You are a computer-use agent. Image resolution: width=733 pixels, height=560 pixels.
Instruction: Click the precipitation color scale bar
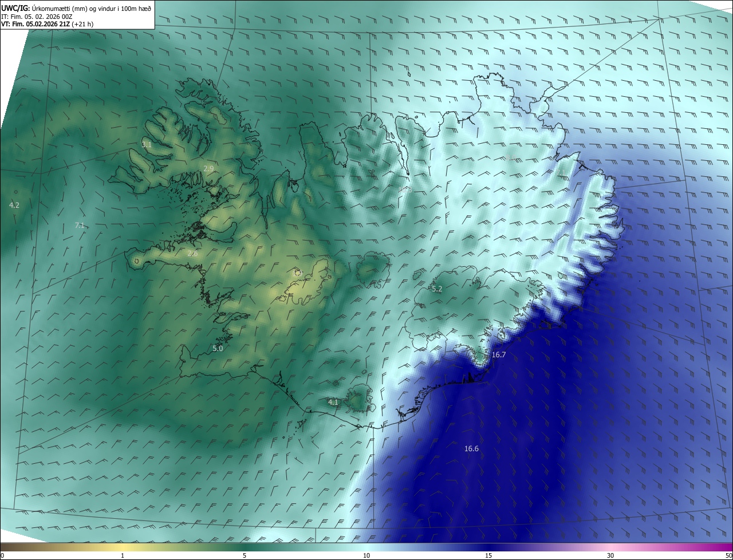(x=366, y=547)
